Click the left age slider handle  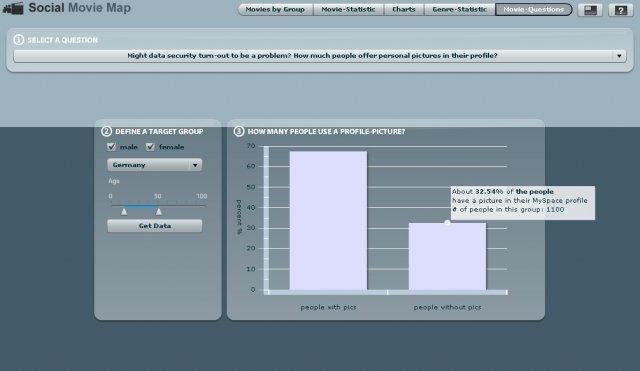click(x=124, y=211)
